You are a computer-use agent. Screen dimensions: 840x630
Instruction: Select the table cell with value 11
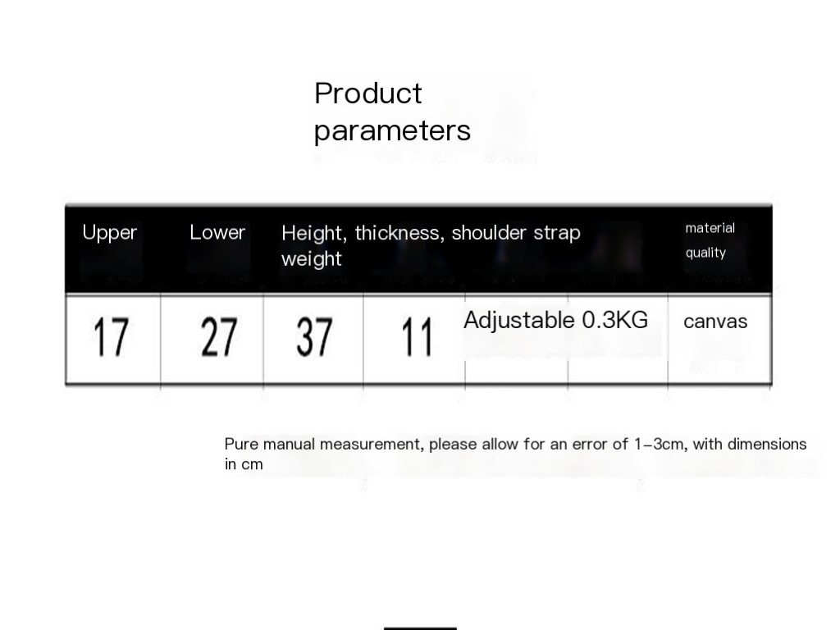coord(416,338)
